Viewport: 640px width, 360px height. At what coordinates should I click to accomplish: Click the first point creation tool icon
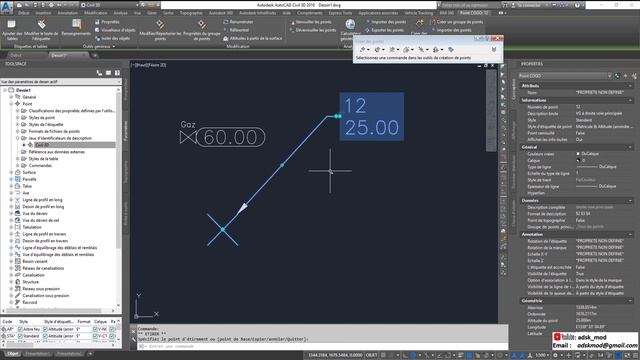click(362, 49)
